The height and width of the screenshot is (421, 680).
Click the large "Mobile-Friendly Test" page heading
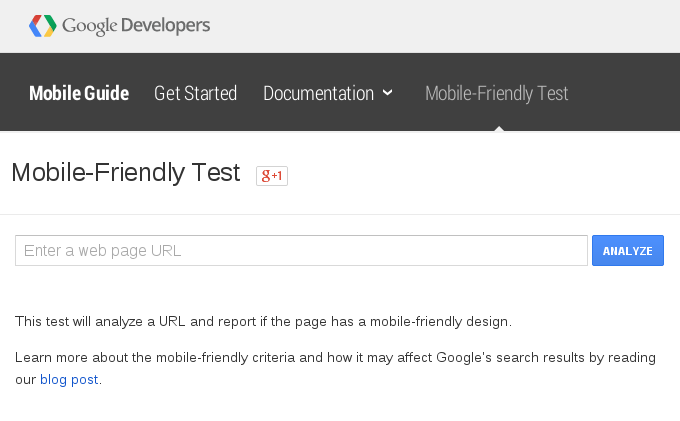pyautogui.click(x=126, y=173)
